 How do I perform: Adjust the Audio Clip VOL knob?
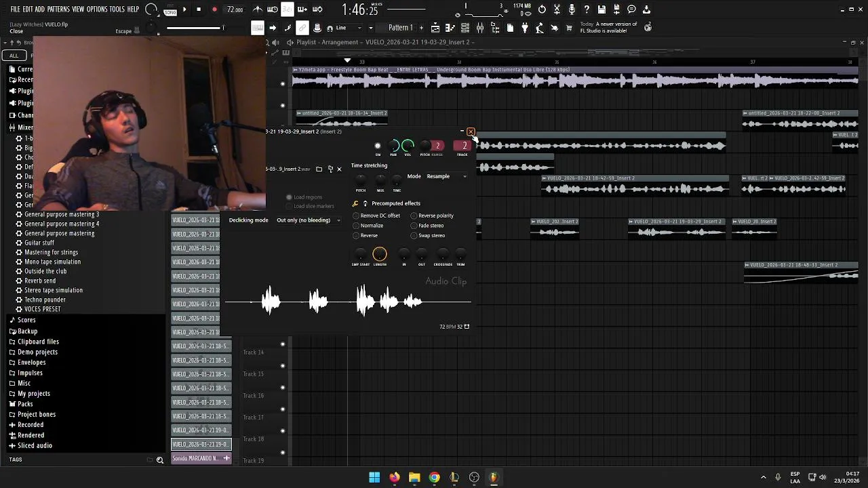(408, 146)
